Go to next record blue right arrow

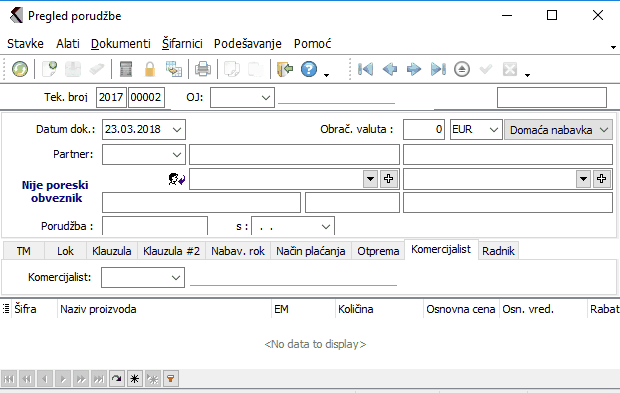(x=414, y=69)
